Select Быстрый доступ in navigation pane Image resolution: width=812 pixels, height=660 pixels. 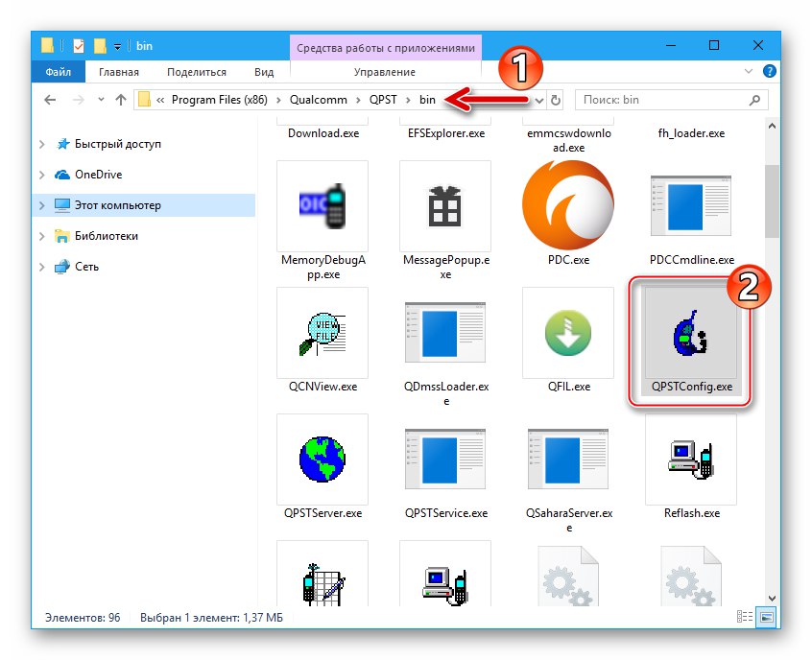coord(117,144)
